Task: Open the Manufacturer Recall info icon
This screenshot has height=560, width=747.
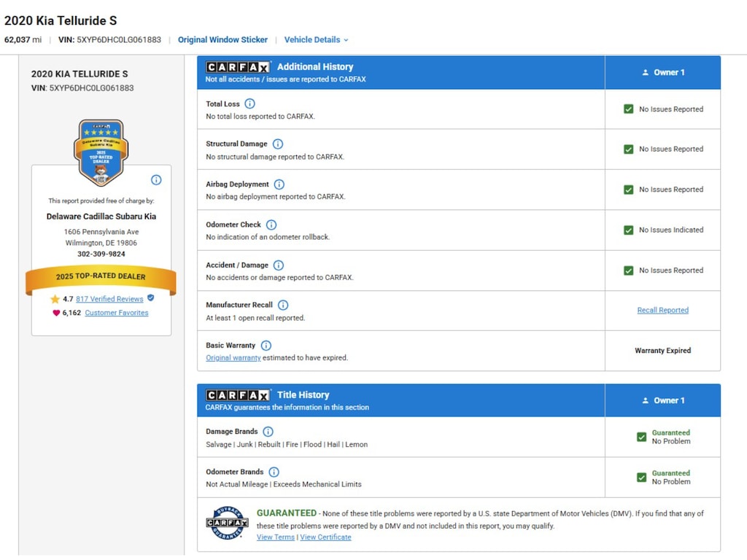Action: (283, 306)
